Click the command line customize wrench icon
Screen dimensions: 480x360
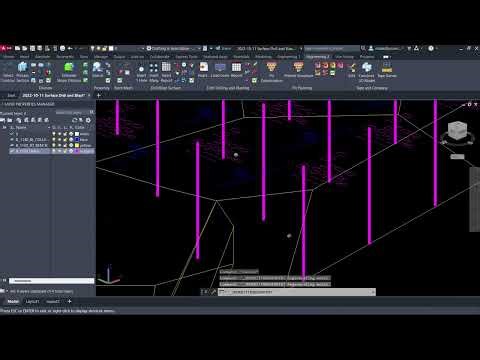(214, 292)
